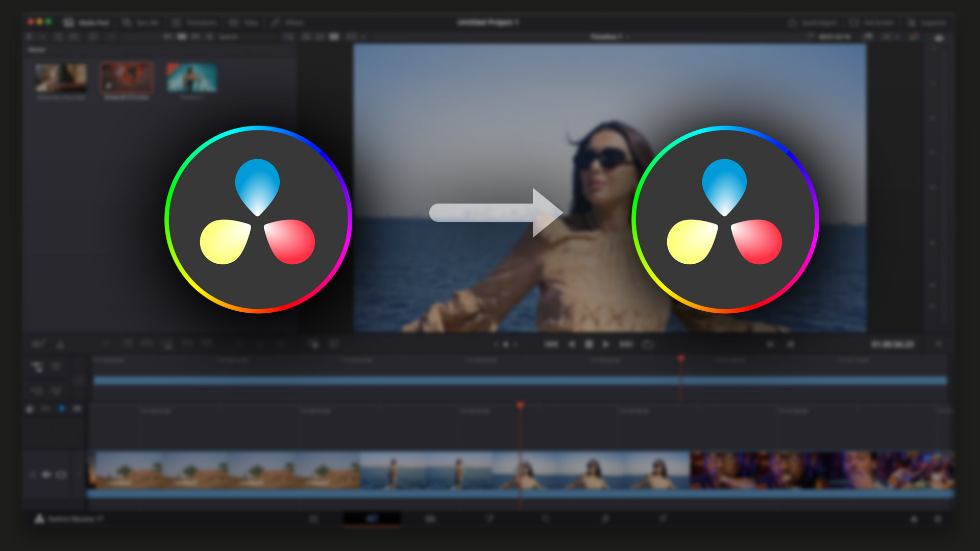Select the first media pool clip thumbnail
The width and height of the screenshot is (980, 551).
coord(61,78)
